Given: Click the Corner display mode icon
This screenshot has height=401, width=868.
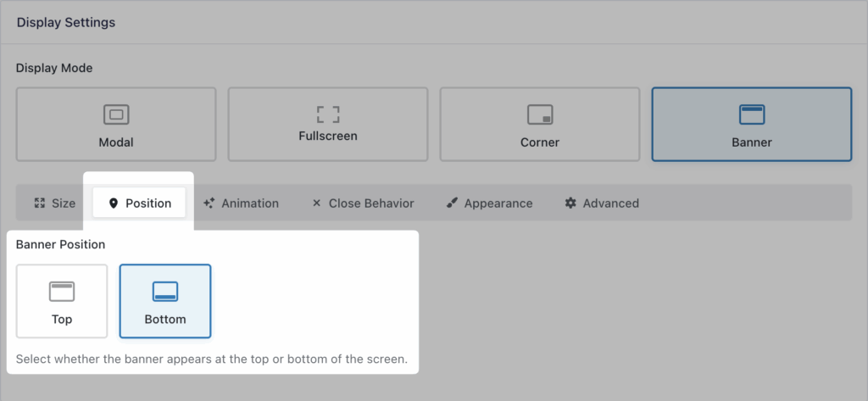Looking at the screenshot, I should point(540,114).
